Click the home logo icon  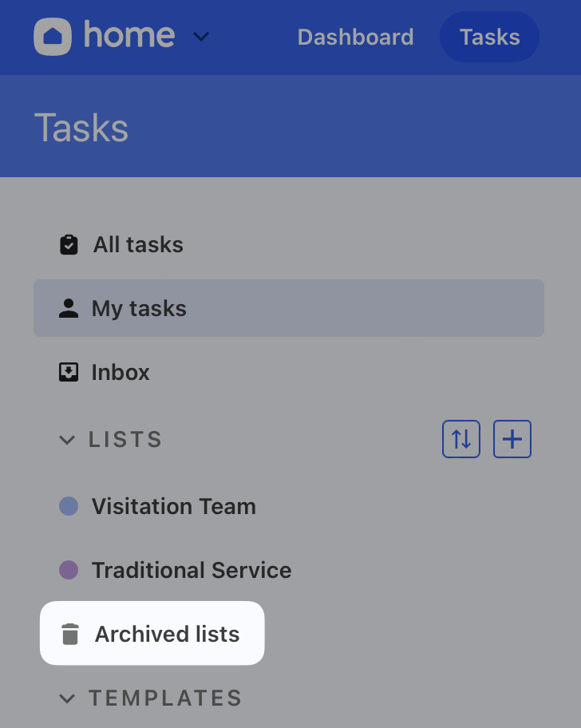tap(53, 37)
